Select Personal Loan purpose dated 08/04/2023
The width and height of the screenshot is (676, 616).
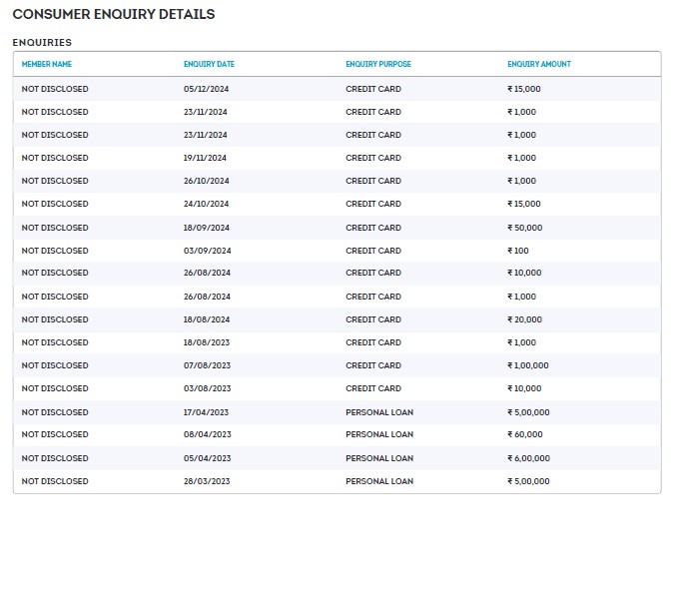coord(379,434)
